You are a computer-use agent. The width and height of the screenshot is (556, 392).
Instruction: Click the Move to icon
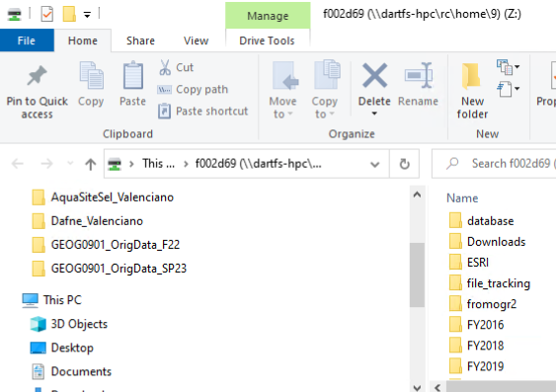point(284,75)
